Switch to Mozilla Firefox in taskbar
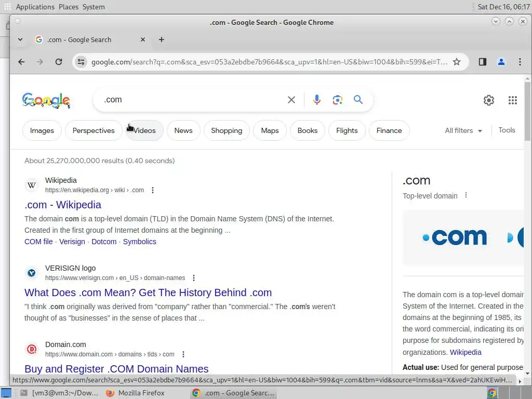532x399 pixels. (x=136, y=393)
